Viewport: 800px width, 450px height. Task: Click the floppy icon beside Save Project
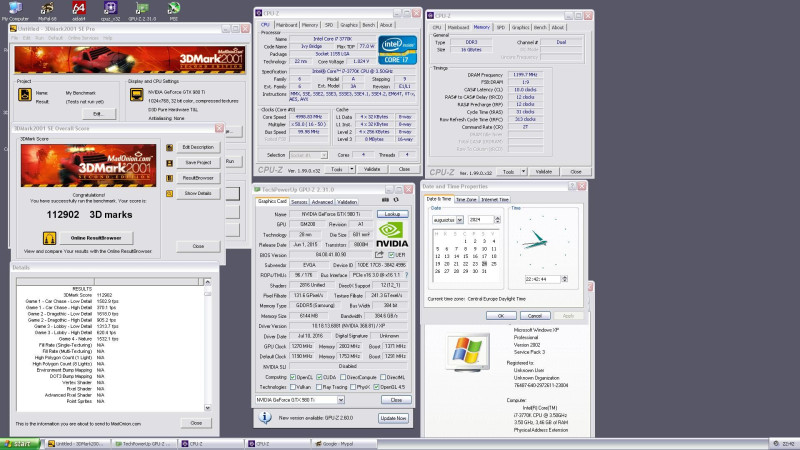click(169, 163)
